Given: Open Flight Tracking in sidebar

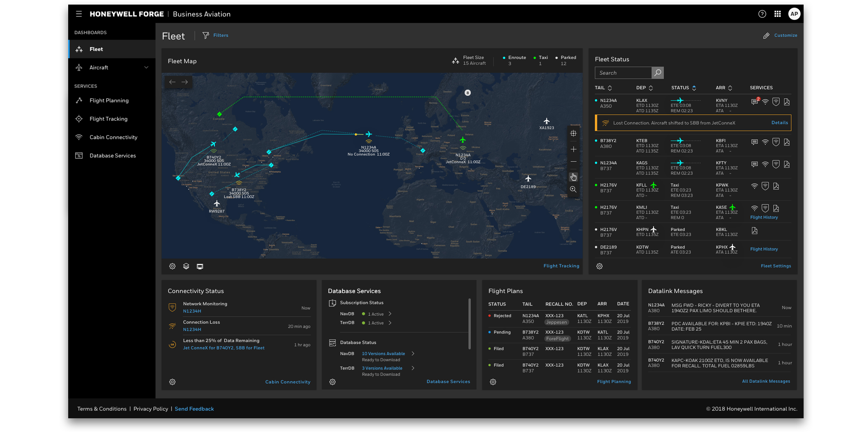Looking at the screenshot, I should (x=108, y=119).
